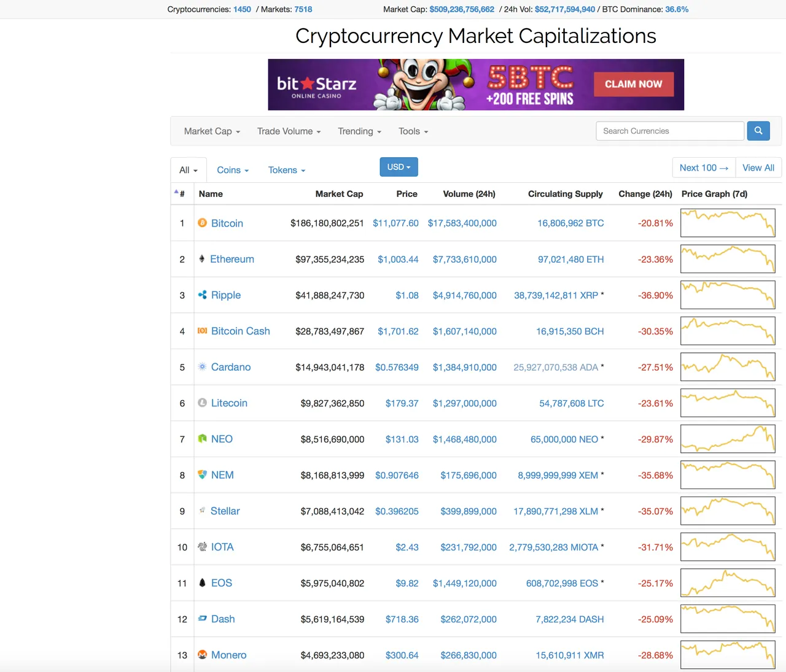Open the Bitcoin currency link
The image size is (786, 672).
point(227,223)
